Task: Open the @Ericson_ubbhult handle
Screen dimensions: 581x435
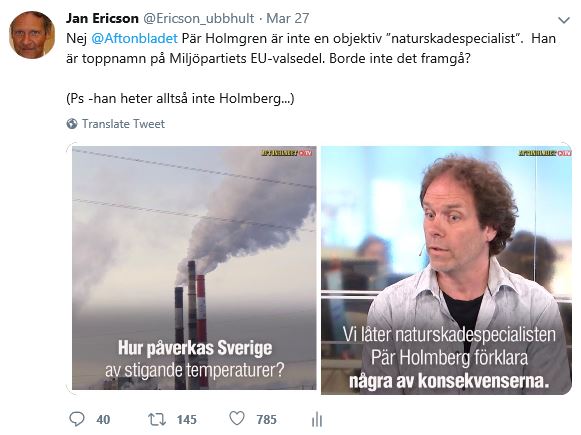Action: [x=199, y=19]
